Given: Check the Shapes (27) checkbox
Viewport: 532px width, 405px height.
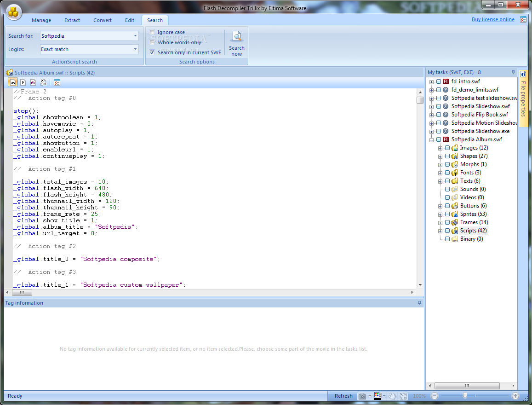Looking at the screenshot, I should [447, 156].
